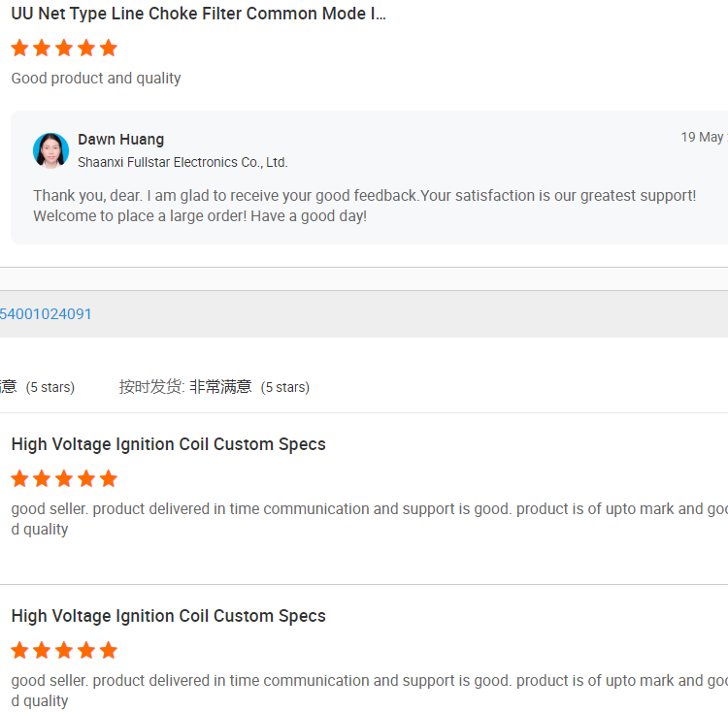Screen dimensions: 728x712
Task: Open the UU Net Type Line Choke Filter product
Action: (198, 15)
